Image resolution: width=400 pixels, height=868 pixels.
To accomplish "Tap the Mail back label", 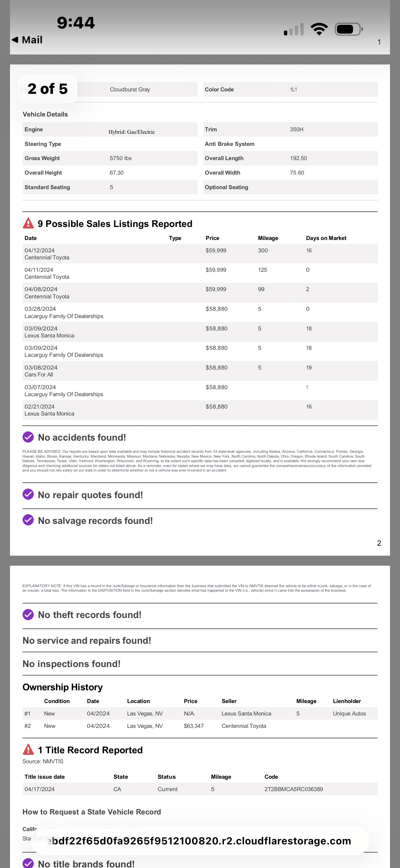I will tap(32, 40).
